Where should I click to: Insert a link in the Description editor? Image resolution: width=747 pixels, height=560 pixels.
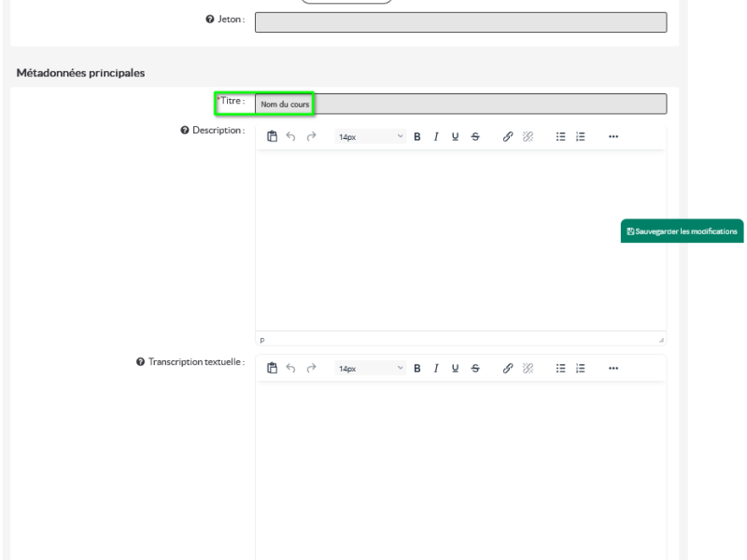pos(508,136)
